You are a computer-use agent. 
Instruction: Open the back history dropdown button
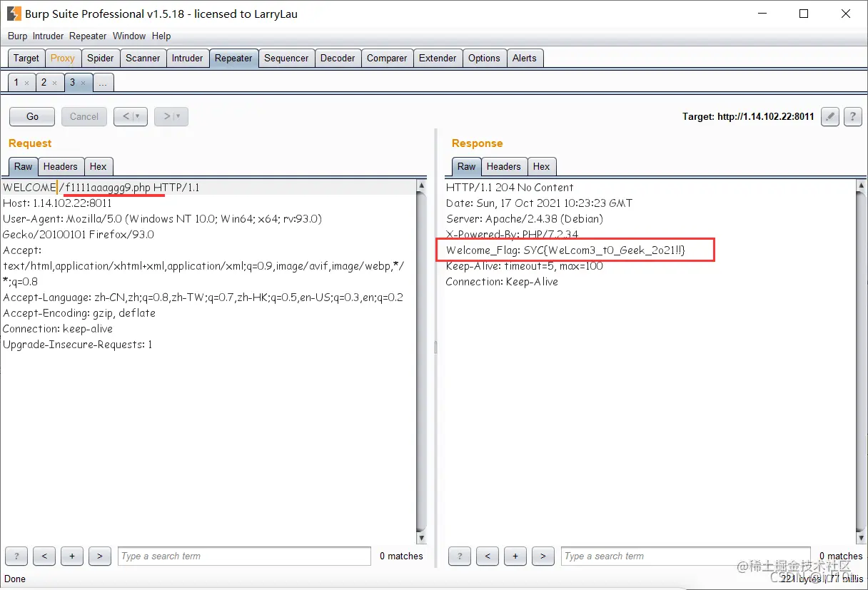coord(131,116)
